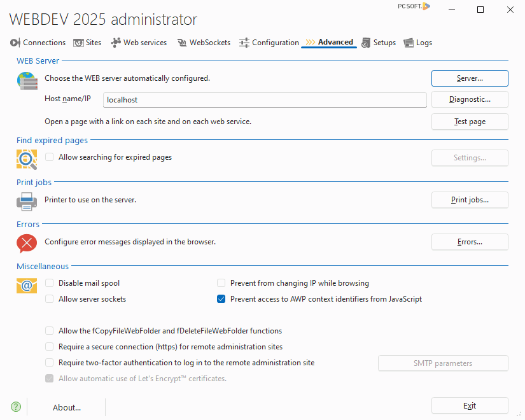The image size is (525, 420).
Task: Click the 'Open a page with a link' text
Action: tap(148, 122)
